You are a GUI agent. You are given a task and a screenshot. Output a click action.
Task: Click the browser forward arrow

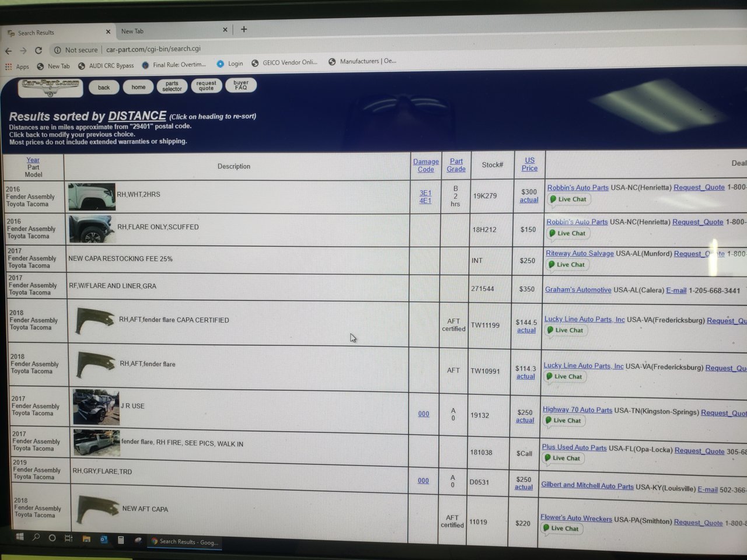[23, 51]
